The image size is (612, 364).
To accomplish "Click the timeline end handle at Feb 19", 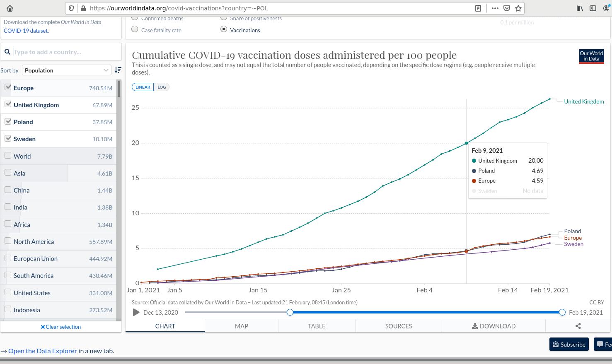I will tap(562, 312).
